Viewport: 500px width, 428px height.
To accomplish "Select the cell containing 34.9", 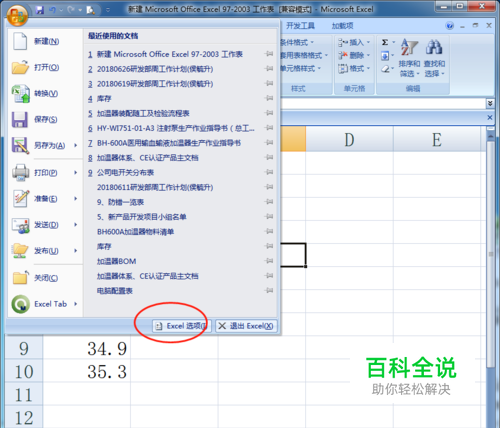I will point(87,349).
